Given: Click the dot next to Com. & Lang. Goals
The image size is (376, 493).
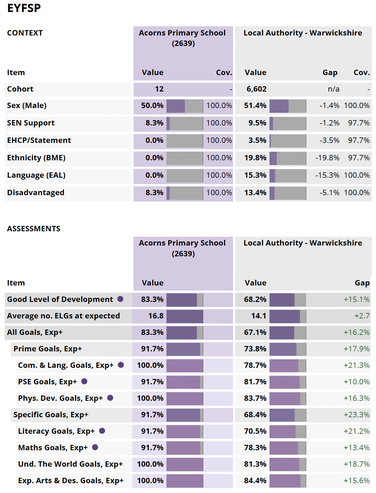Looking at the screenshot, I should (121, 365).
